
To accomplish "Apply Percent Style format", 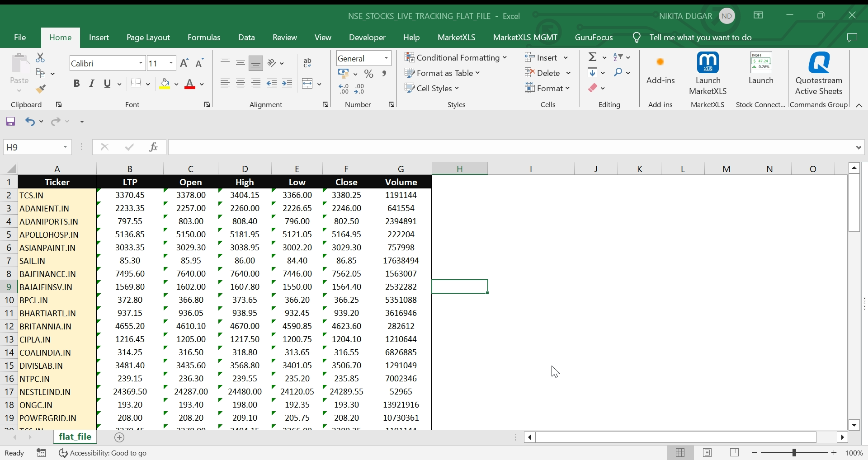I will coord(369,74).
